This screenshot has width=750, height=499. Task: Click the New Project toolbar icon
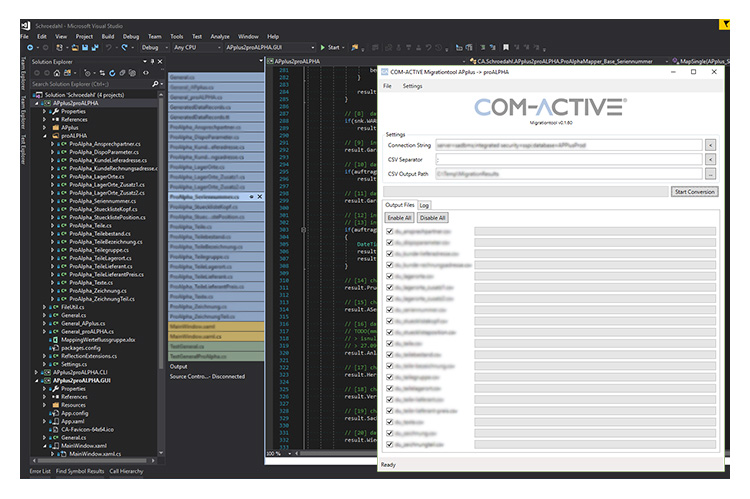tap(60, 47)
